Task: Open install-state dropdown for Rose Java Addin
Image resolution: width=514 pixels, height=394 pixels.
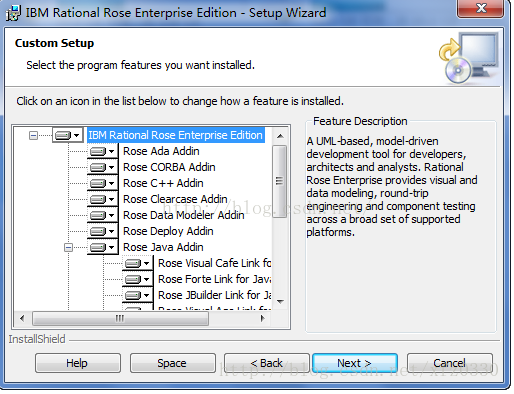Action: [103, 247]
